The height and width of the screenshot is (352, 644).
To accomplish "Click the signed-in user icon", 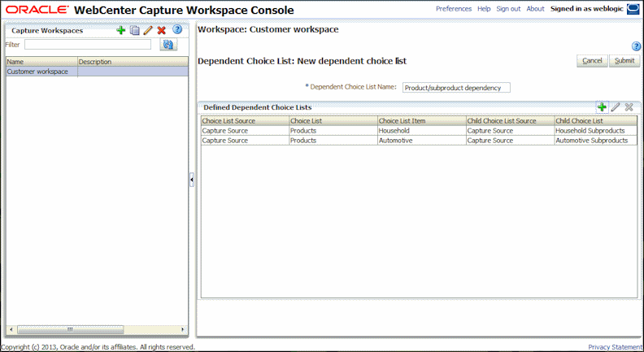I will tap(633, 9).
